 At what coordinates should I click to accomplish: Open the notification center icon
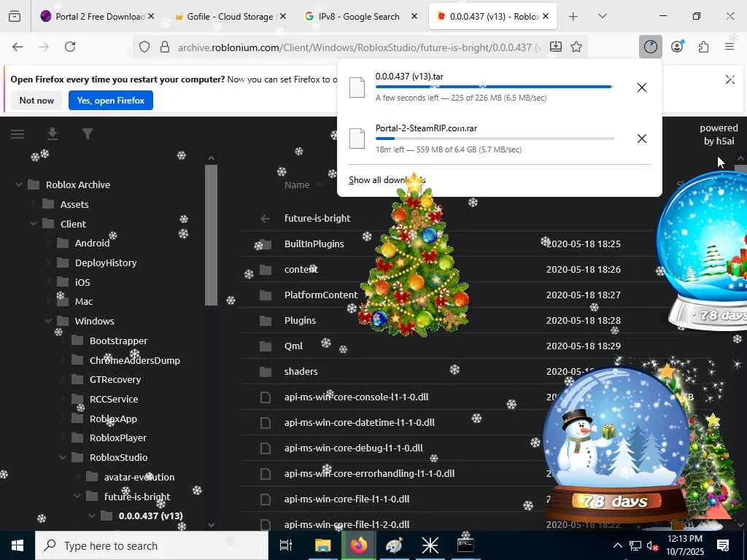723,545
